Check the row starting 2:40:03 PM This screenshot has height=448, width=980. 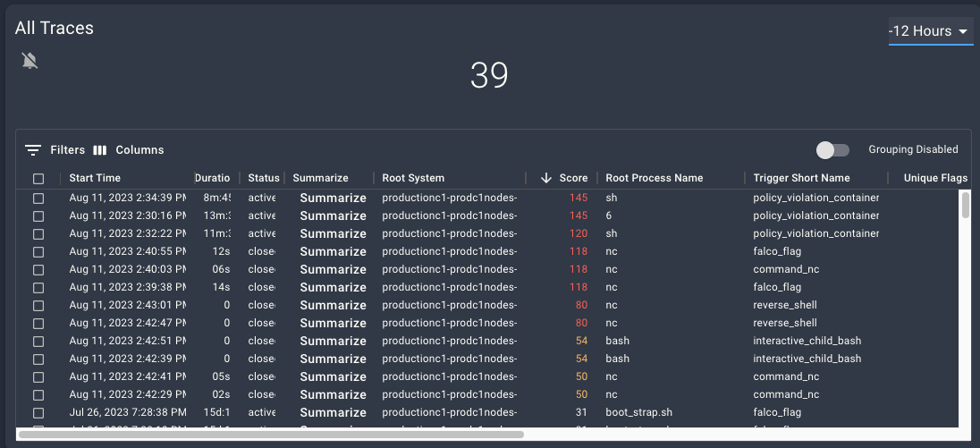(x=38, y=270)
